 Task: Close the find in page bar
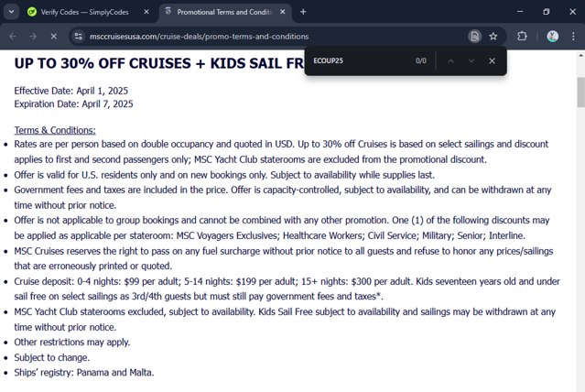click(x=492, y=60)
